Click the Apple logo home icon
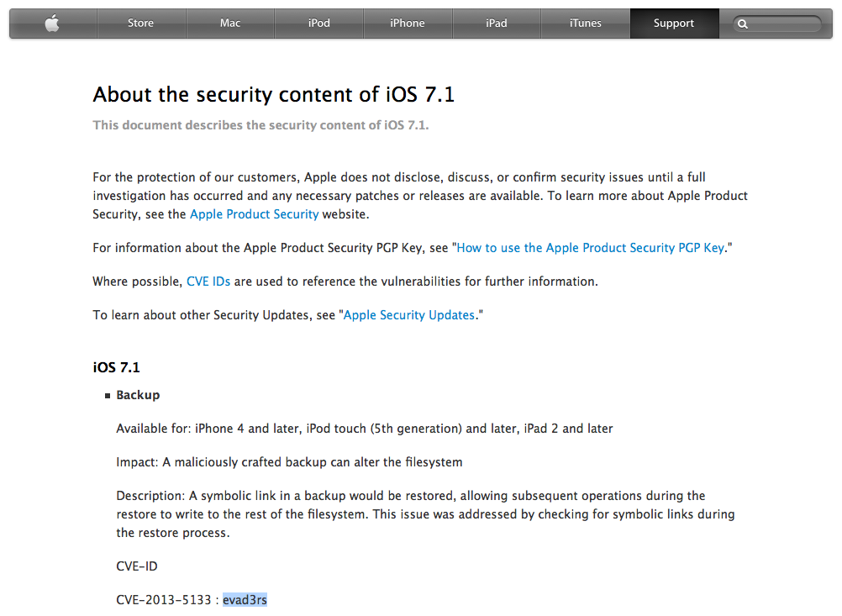The image size is (842, 616). point(52,24)
